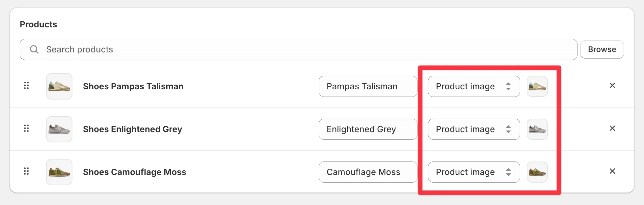Screen dimensions: 644x205
Task: Remove Shoes Enlightened Grey with the X icon
Action: pos(612,129)
